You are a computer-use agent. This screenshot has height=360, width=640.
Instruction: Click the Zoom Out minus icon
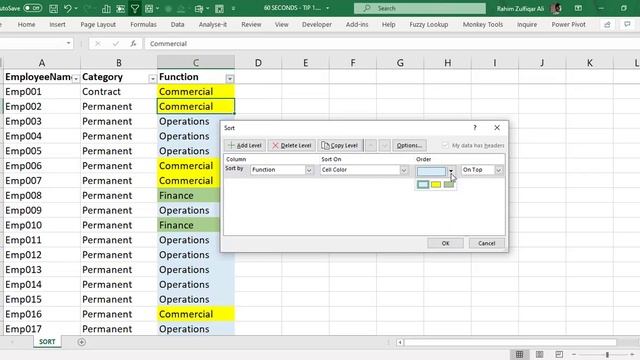point(574,355)
